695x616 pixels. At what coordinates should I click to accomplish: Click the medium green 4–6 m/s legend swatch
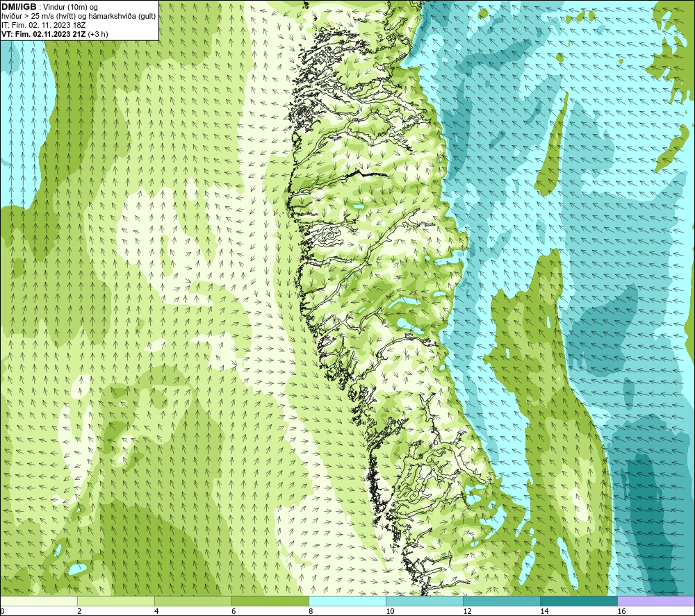tap(193, 601)
